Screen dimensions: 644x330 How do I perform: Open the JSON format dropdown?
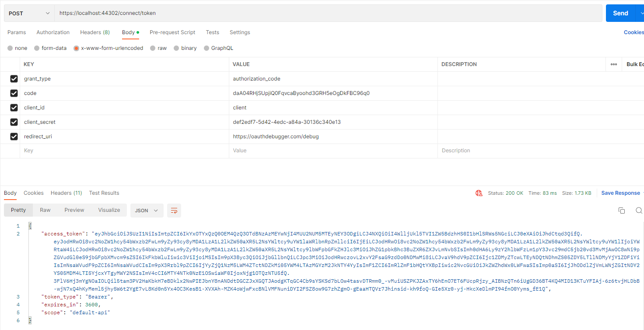(147, 211)
